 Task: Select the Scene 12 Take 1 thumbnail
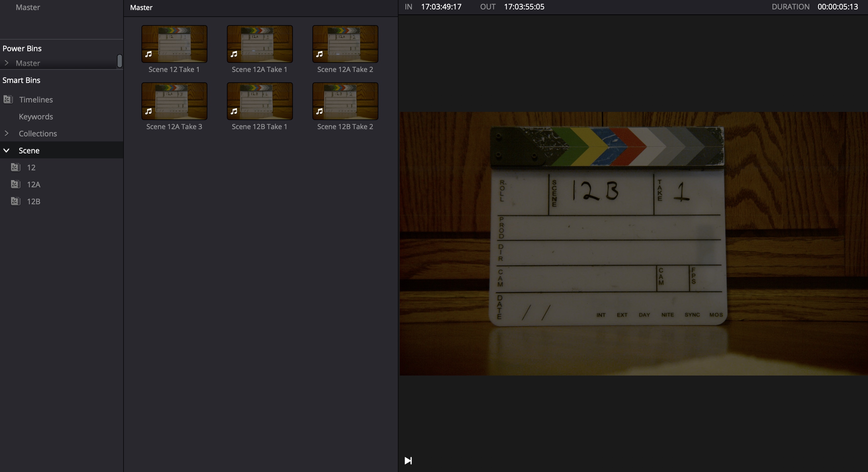coord(174,44)
